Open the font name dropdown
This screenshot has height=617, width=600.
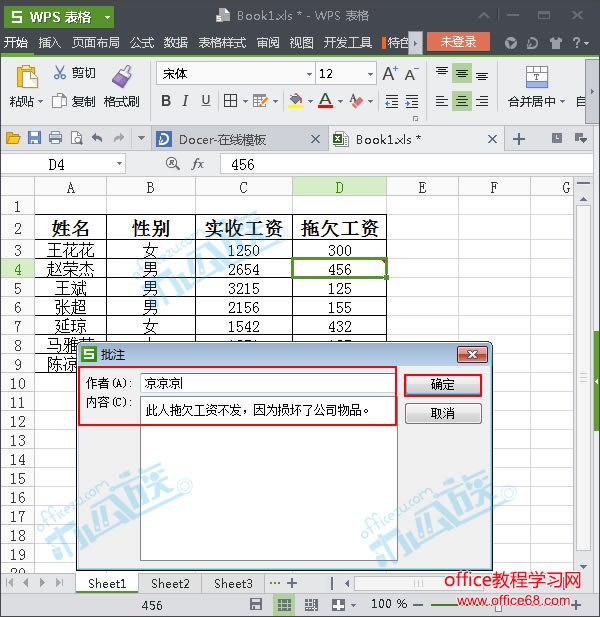[x=309, y=74]
